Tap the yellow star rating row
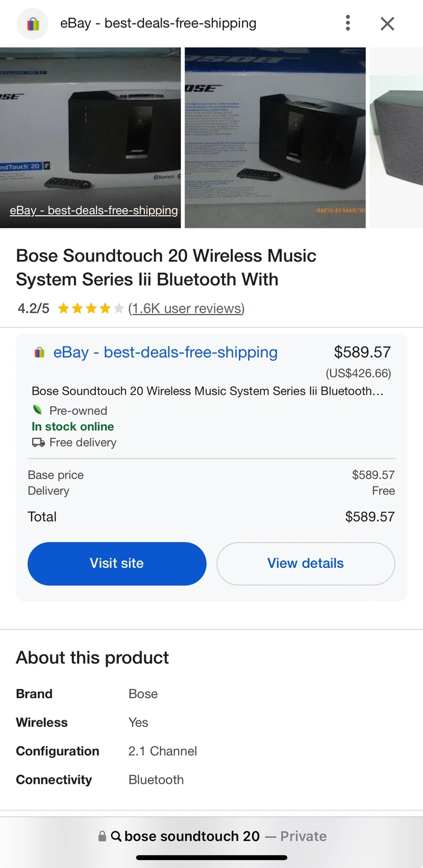Image resolution: width=423 pixels, height=868 pixels. pos(91,309)
